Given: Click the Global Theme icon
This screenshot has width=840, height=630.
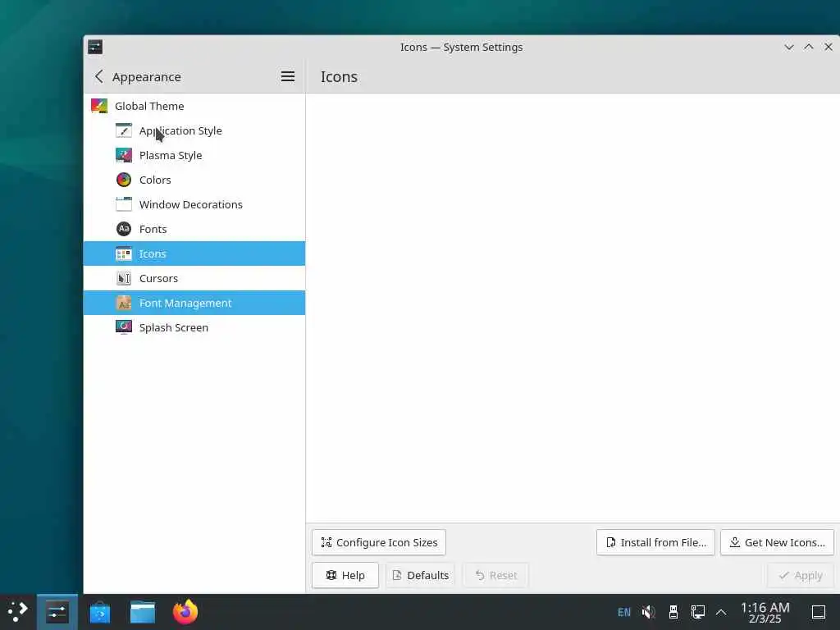Looking at the screenshot, I should (99, 106).
